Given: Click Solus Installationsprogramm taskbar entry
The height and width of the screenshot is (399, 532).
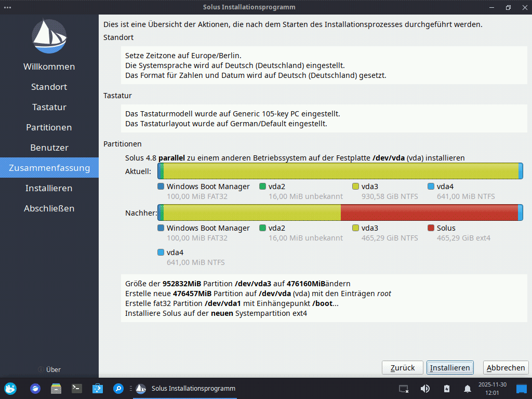Looking at the screenshot, I should tap(185, 389).
